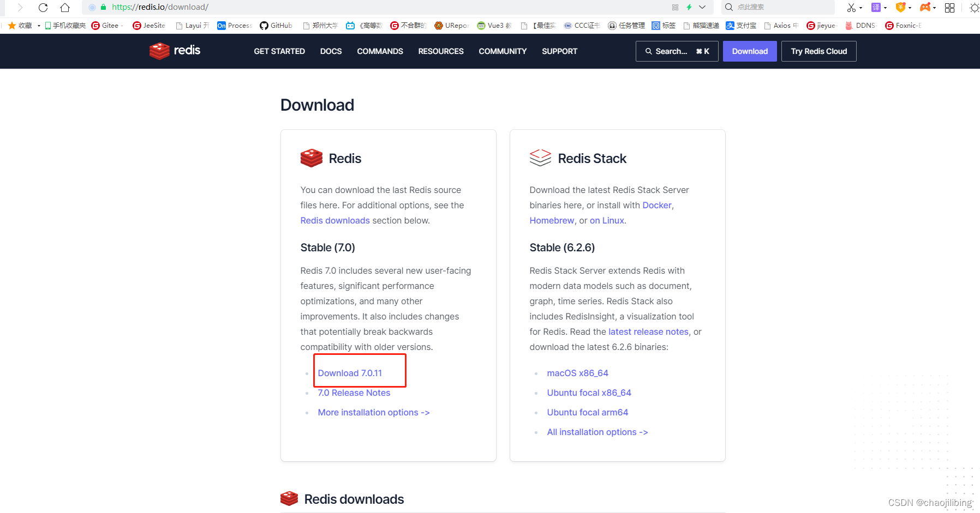Open the game controller icon

[925, 7]
